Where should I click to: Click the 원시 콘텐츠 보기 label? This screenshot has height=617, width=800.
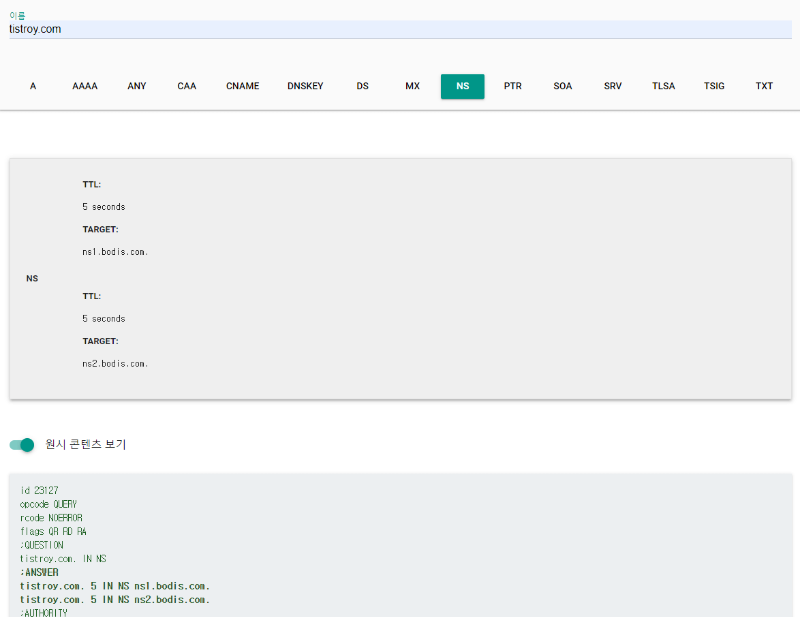[x=85, y=445]
